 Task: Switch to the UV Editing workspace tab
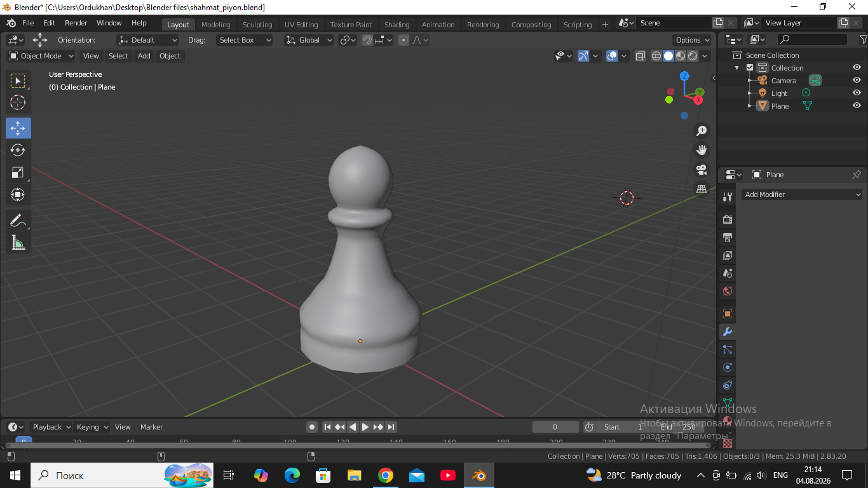point(301,25)
